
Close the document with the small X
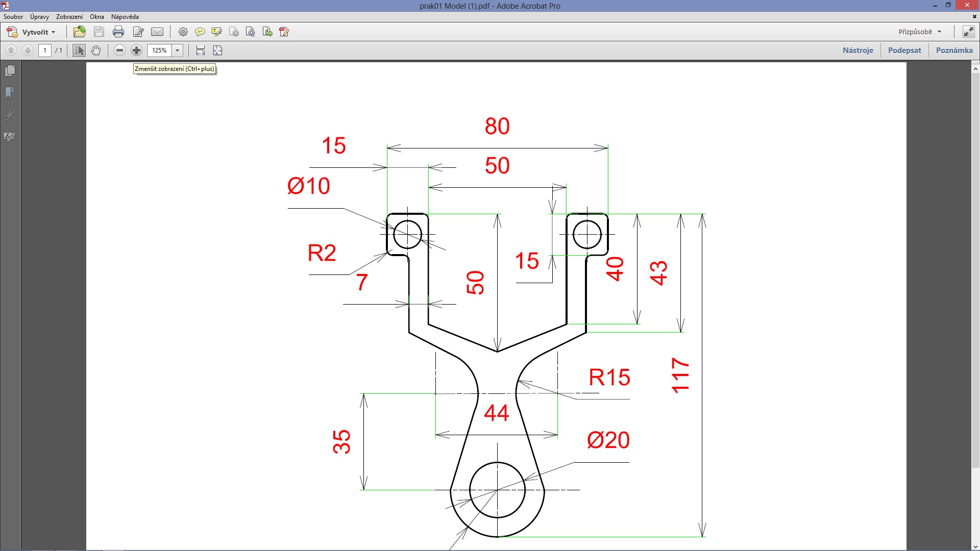click(974, 16)
